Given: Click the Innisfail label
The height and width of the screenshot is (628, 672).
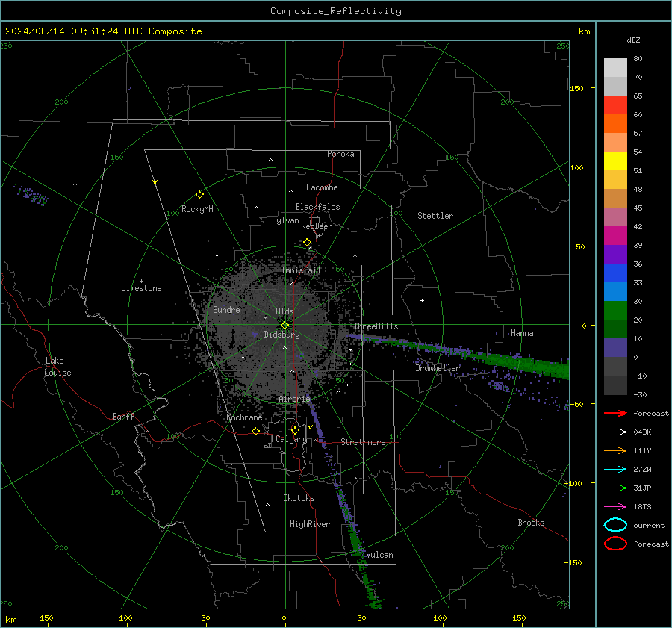Looking at the screenshot, I should click(301, 270).
